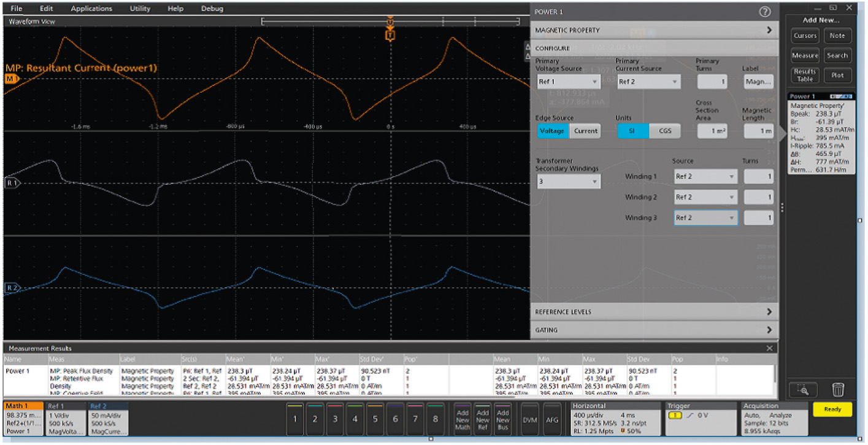Click Add New Bus button
The image size is (868, 445).
pos(502,420)
